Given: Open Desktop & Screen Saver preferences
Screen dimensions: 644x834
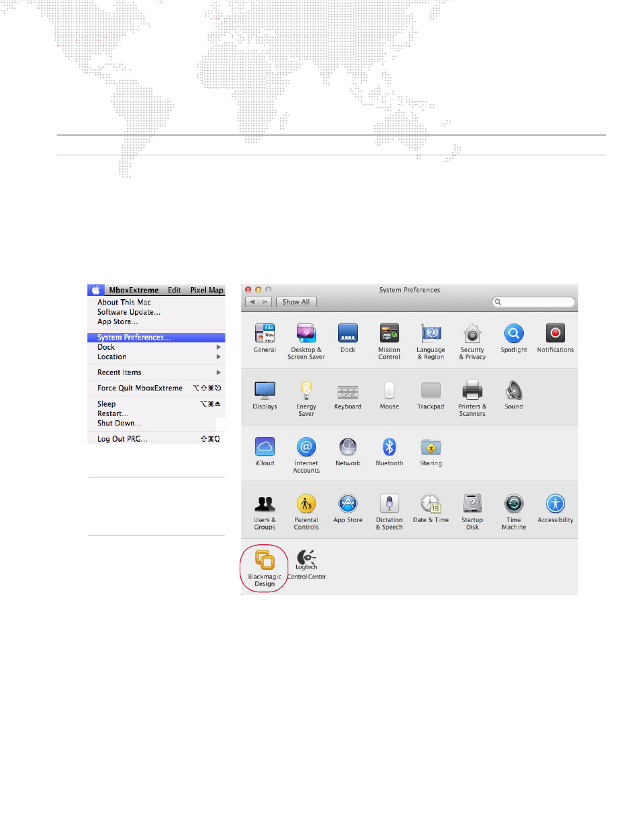Looking at the screenshot, I should (x=306, y=341).
